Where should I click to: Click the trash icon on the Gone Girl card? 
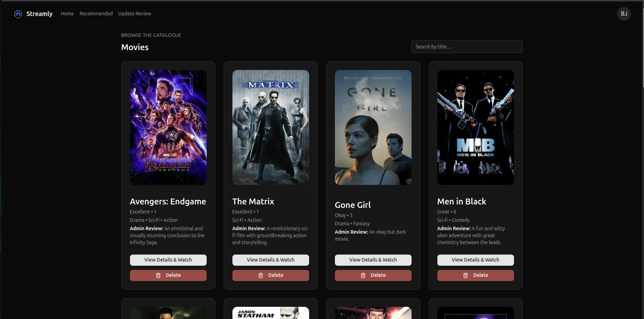click(363, 275)
